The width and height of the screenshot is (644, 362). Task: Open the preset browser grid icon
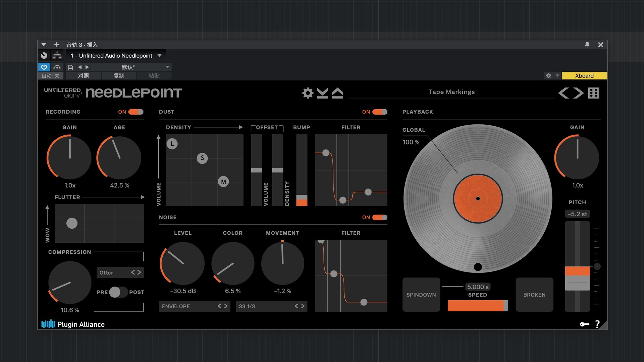594,93
